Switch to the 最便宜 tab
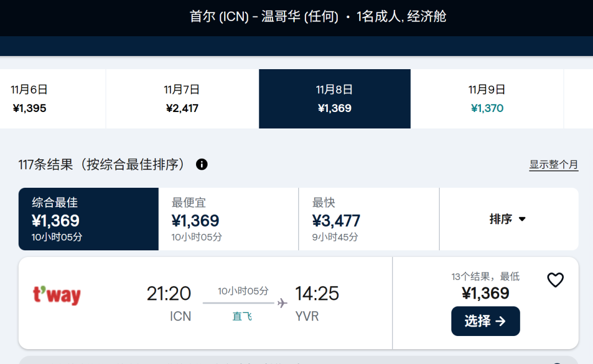The height and width of the screenshot is (364, 593). coord(228,219)
